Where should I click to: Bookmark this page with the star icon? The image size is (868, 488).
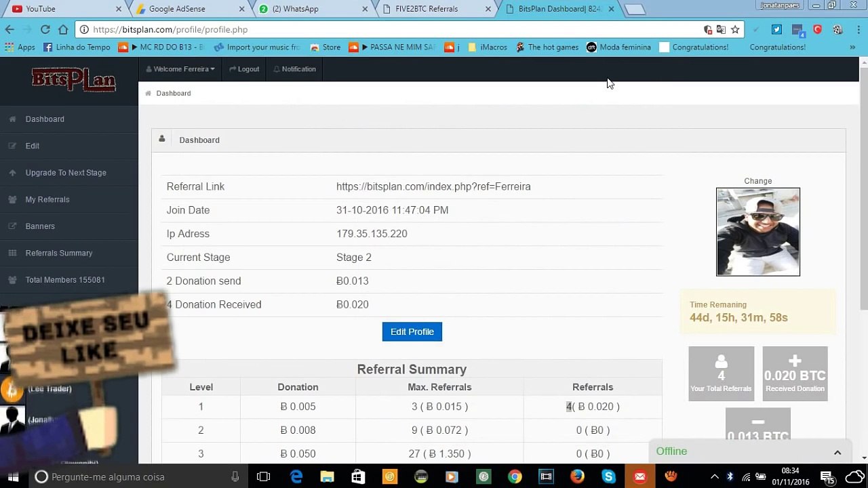pyautogui.click(x=735, y=30)
